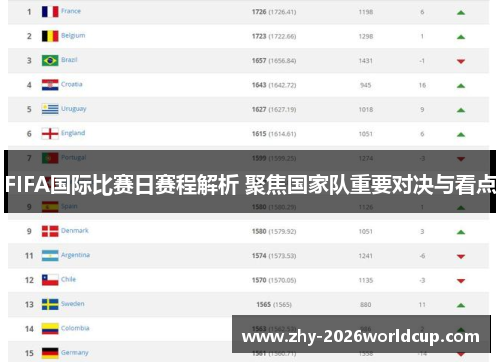The image size is (500, 362).
Task: Click the England flag icon
Action: click(x=50, y=134)
